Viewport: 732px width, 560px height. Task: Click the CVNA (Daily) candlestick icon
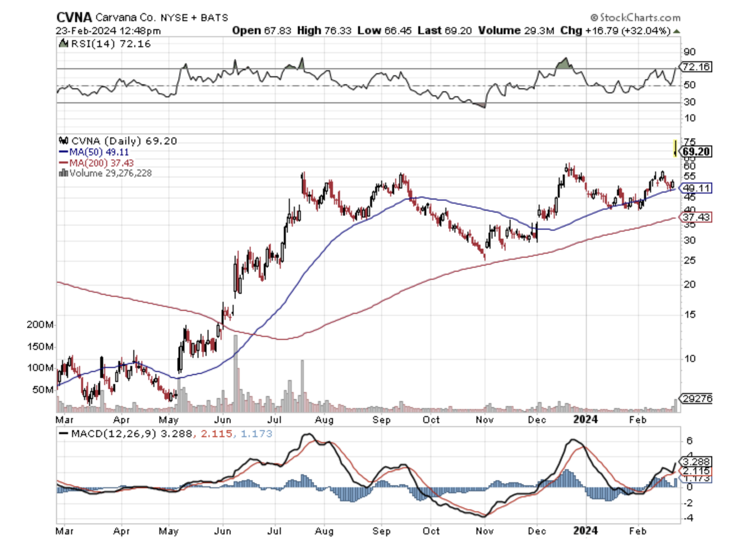[64, 141]
